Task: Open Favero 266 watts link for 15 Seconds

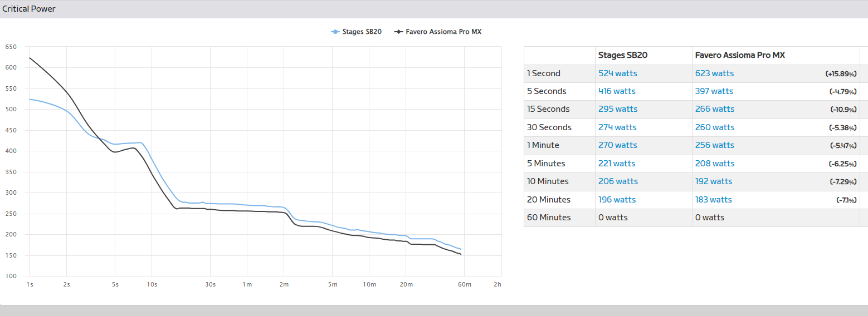Action: [x=715, y=109]
